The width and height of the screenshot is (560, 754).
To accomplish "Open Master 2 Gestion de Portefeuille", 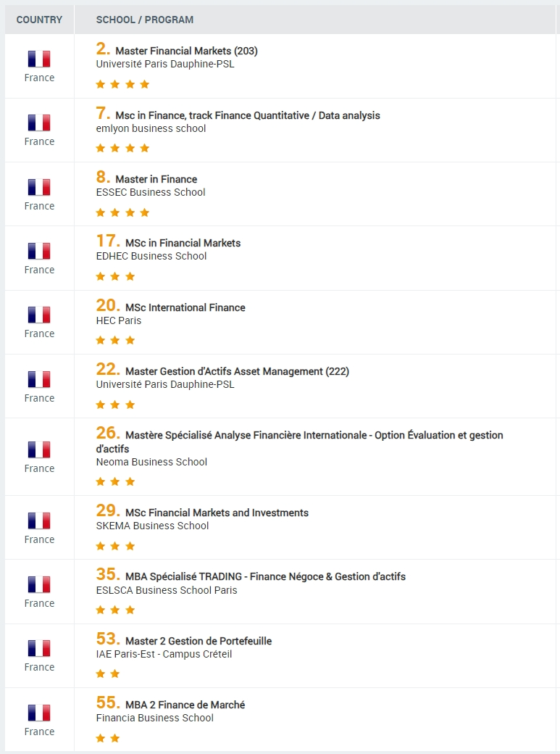I will point(198,641).
